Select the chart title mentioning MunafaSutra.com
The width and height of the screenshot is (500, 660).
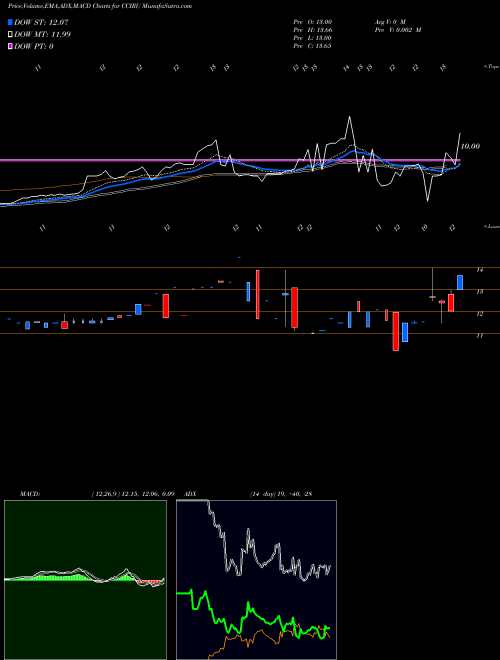click(100, 7)
